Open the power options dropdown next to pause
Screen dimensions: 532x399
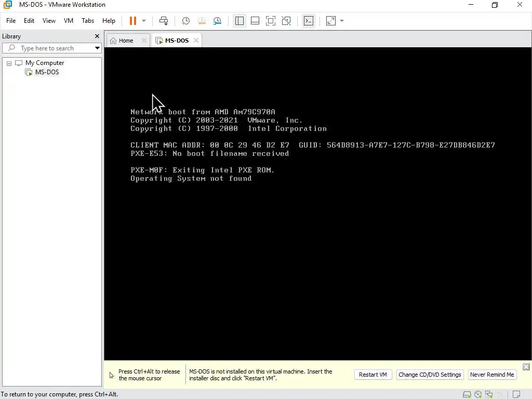[x=144, y=21]
